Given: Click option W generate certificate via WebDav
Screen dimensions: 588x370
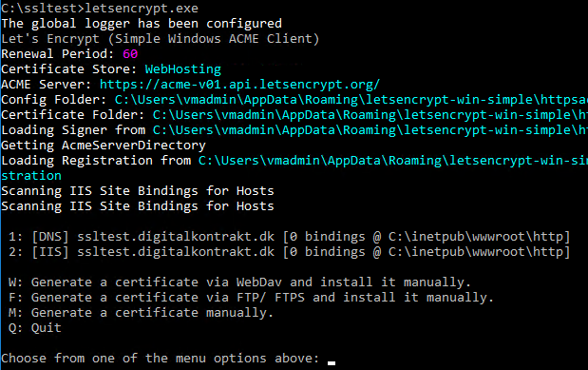Looking at the screenshot, I should [239, 282].
